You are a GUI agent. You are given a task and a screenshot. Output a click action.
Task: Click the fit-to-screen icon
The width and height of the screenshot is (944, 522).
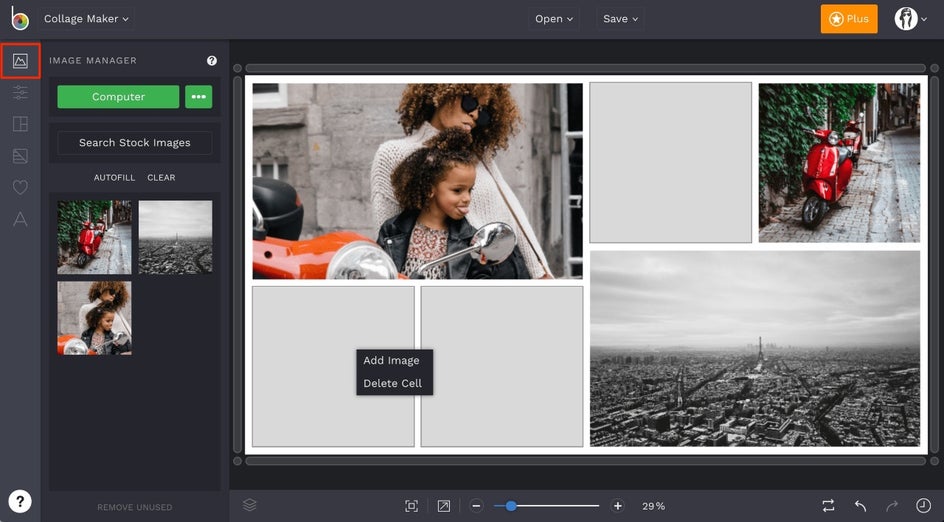(x=411, y=506)
